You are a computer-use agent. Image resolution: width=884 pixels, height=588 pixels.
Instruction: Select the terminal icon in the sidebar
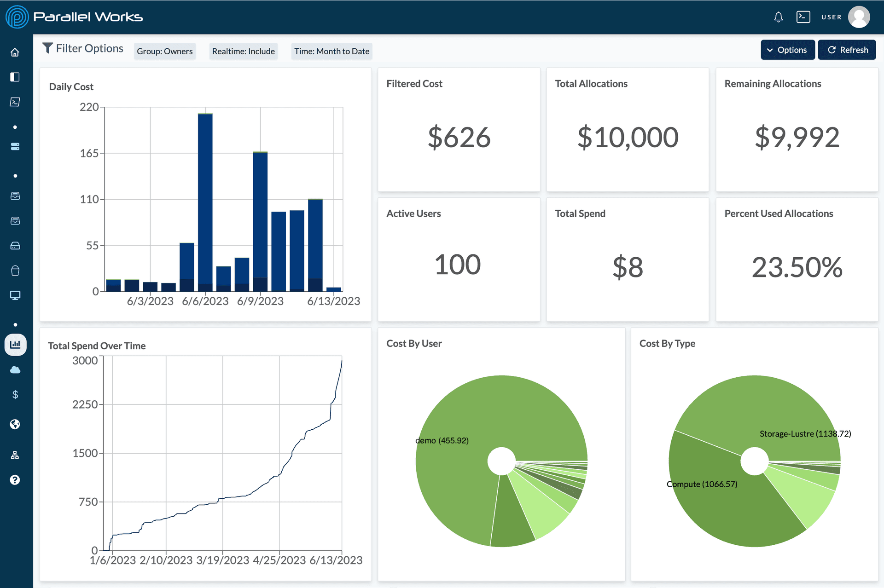coord(15,102)
